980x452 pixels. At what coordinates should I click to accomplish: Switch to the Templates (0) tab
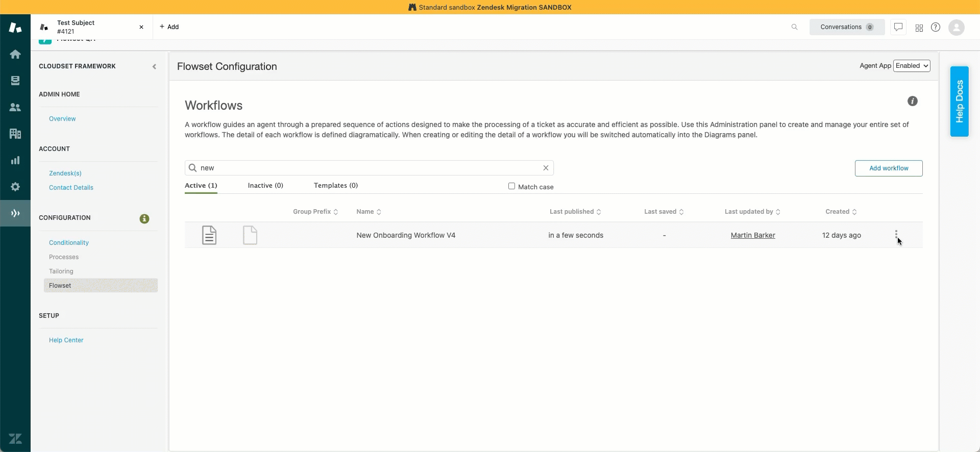coord(336,186)
